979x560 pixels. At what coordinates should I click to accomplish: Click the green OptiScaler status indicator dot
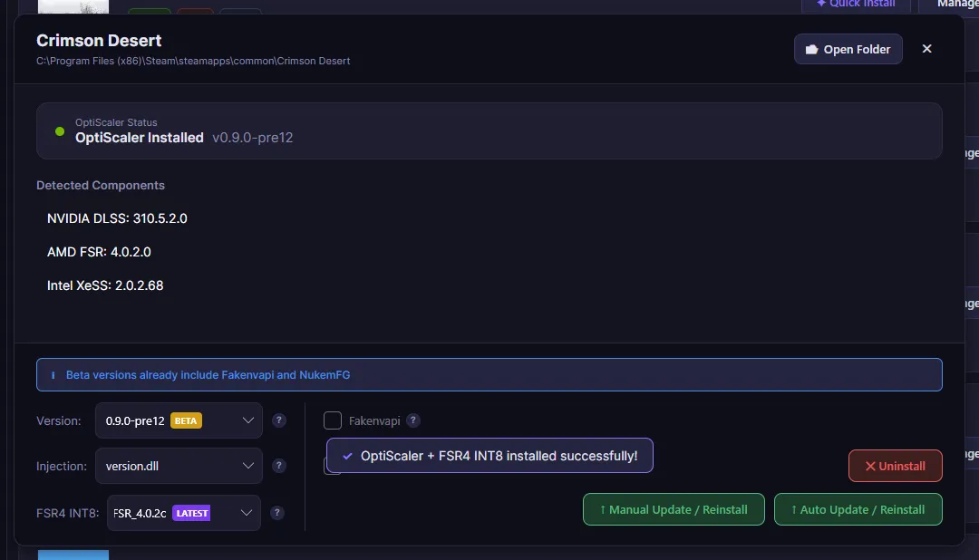[60, 131]
